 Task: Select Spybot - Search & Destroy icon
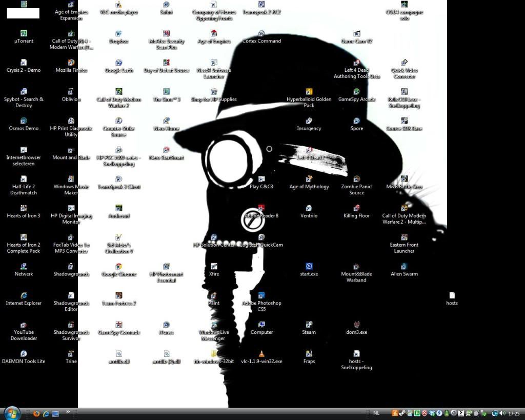24,98
